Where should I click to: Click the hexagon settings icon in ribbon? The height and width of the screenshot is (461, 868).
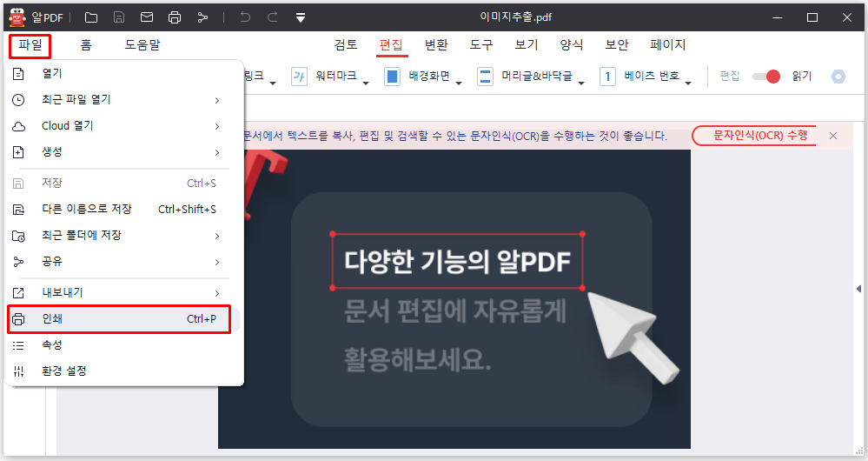[838, 77]
